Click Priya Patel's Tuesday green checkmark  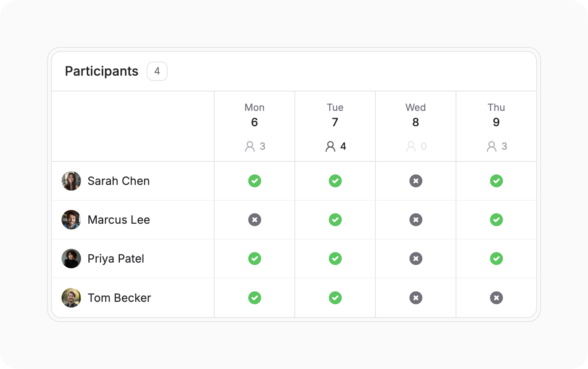335,259
